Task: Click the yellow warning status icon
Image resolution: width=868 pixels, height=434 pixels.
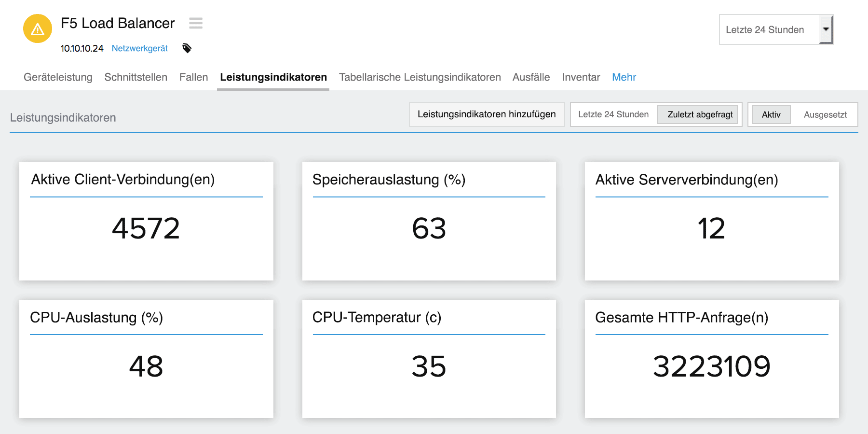Action: pos(38,28)
